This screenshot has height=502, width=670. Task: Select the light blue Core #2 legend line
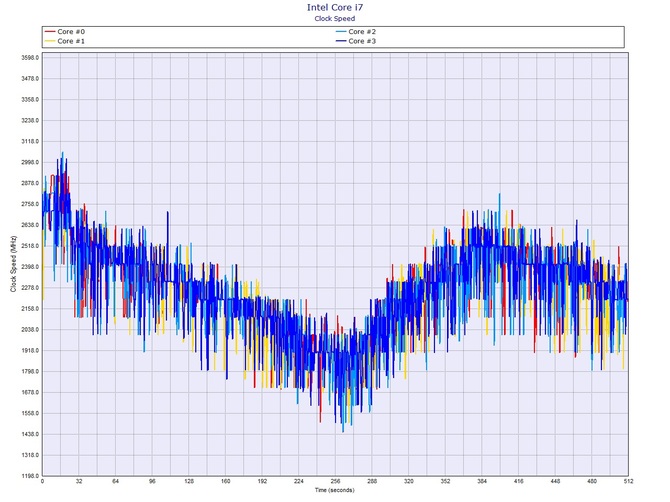(x=341, y=32)
